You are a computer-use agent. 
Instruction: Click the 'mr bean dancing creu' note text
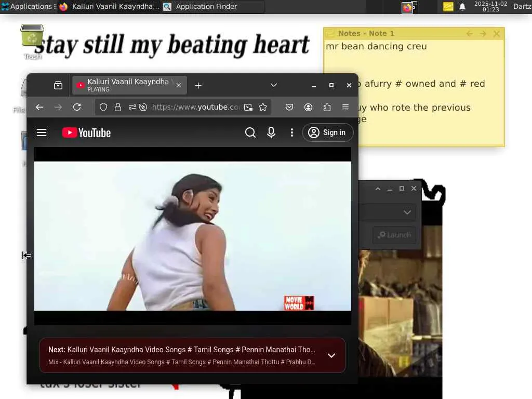376,46
